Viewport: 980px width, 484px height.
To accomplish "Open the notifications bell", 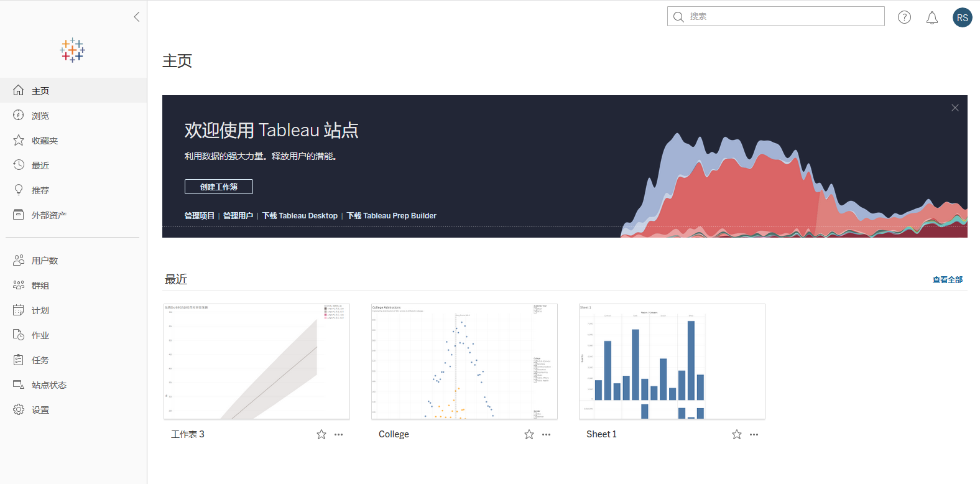I will point(931,18).
